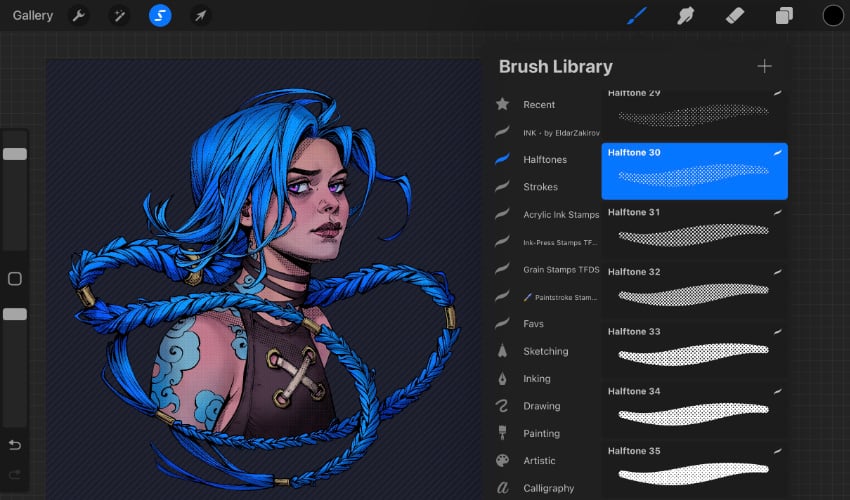850x500 pixels.
Task: Click the Calligraphy letter icon
Action: (x=503, y=488)
